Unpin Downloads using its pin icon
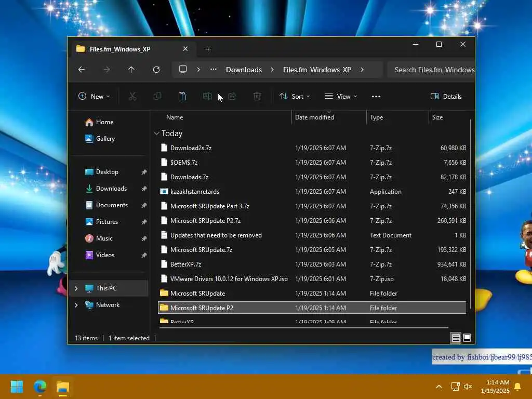 (x=144, y=189)
